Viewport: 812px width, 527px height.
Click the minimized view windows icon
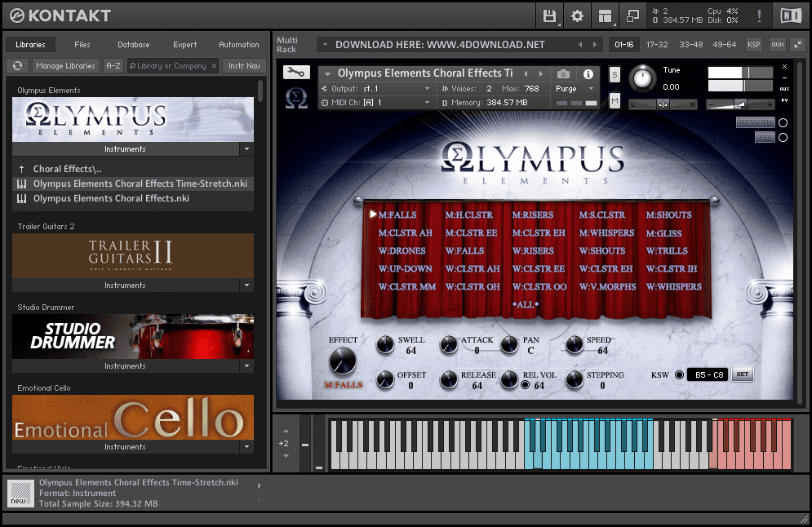point(632,16)
